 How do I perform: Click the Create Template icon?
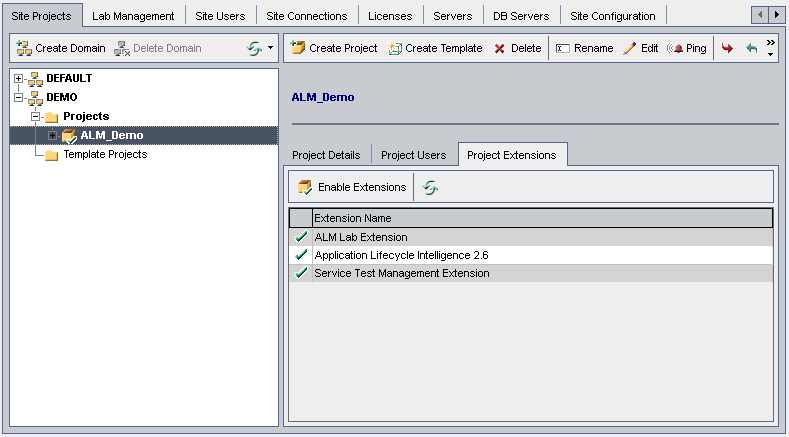click(394, 48)
